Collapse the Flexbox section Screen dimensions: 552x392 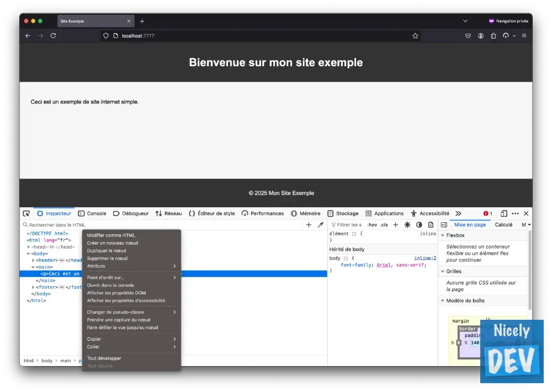coord(443,235)
